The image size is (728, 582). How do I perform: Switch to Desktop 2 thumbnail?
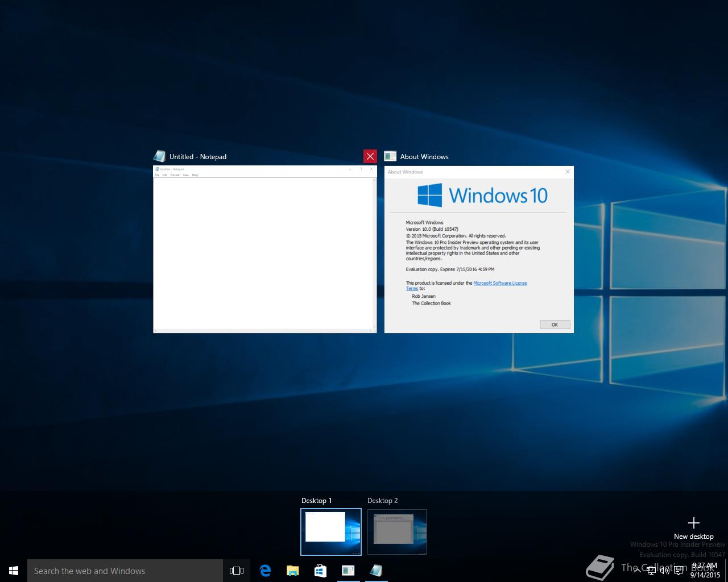coord(397,532)
